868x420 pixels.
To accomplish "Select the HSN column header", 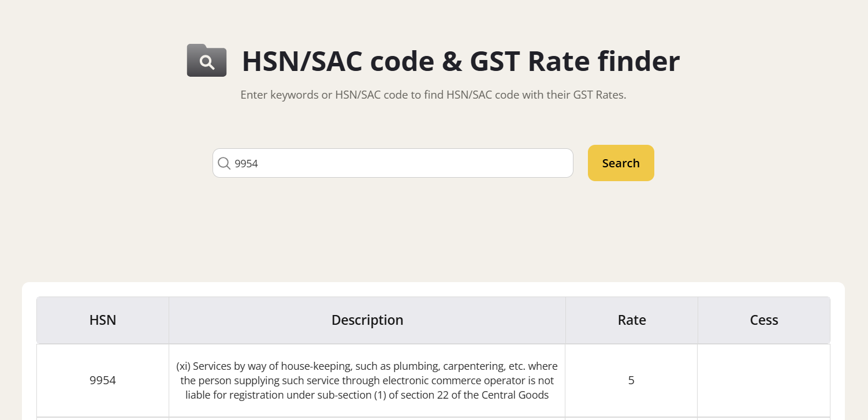I will 103,320.
